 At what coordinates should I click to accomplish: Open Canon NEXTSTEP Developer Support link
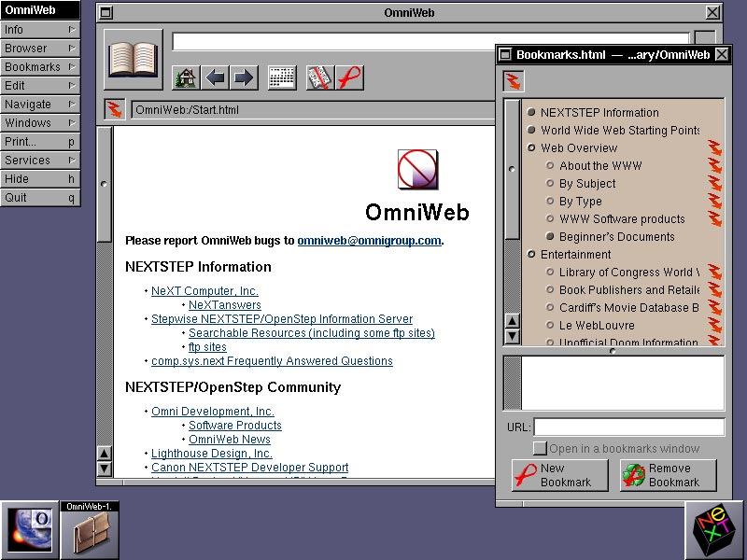pos(249,468)
